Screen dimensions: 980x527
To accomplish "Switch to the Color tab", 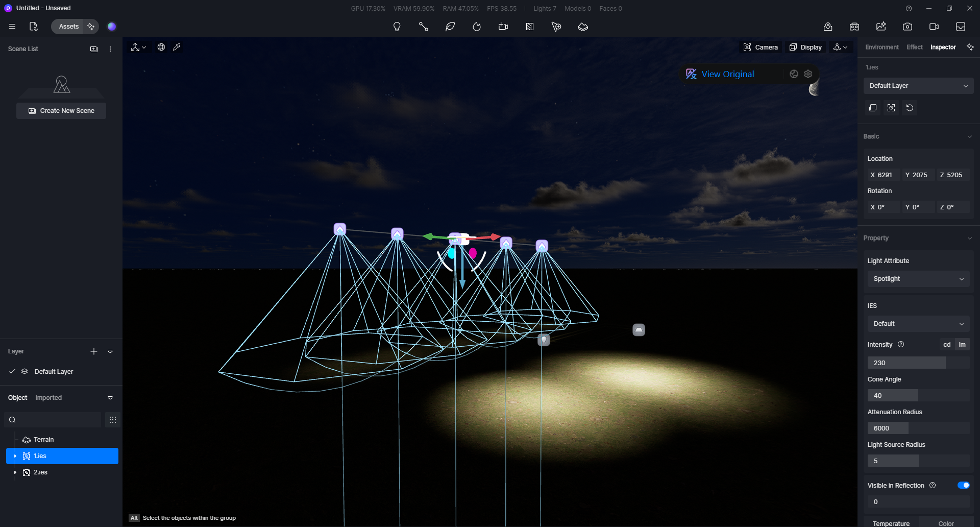I will pyautogui.click(x=946, y=523).
